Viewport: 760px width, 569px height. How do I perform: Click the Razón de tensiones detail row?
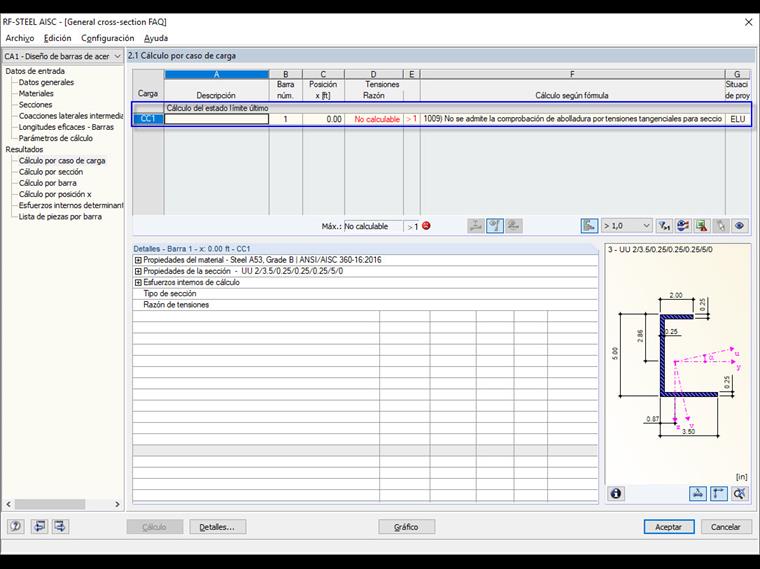tap(365, 305)
